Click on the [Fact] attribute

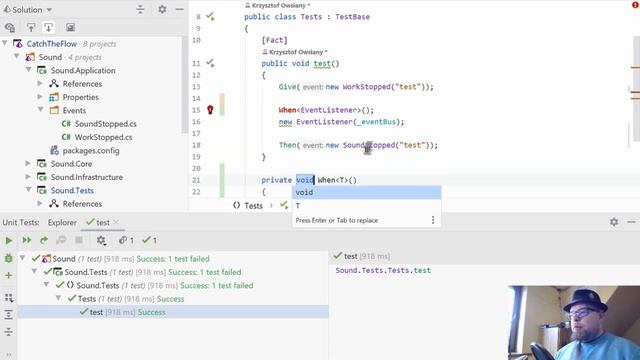pyautogui.click(x=275, y=40)
